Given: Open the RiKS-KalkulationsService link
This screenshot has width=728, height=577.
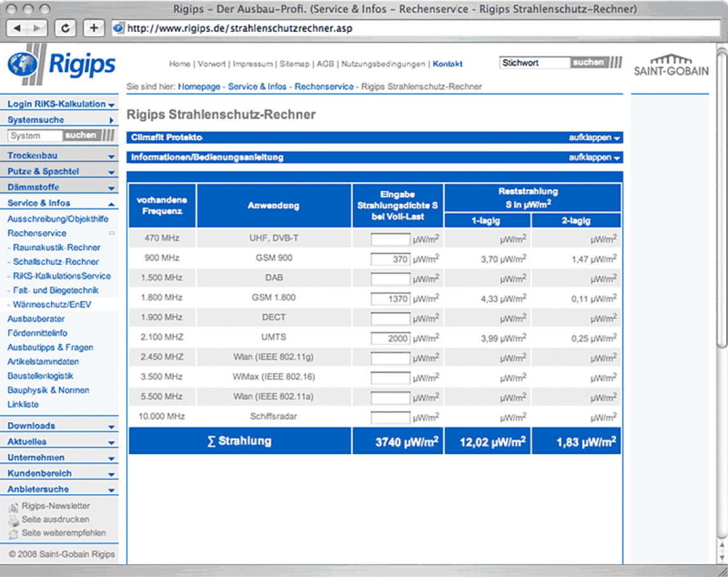Looking at the screenshot, I should coord(62,276).
